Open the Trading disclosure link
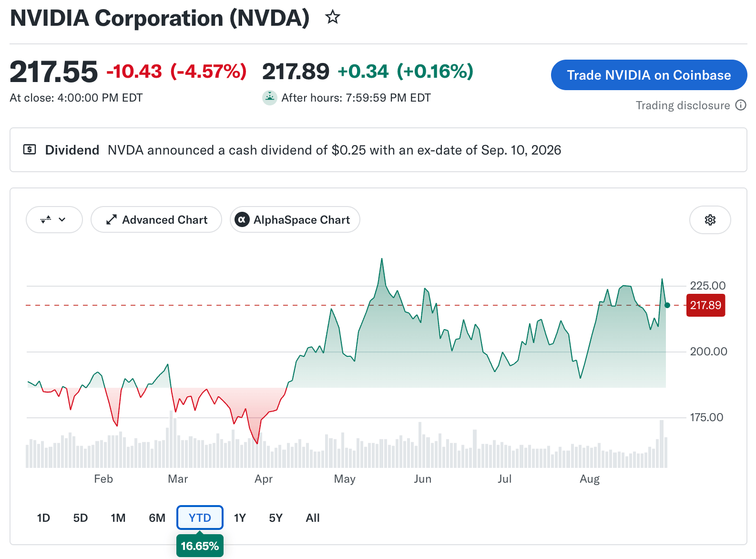Screen dimensions: 756x559 click(683, 105)
